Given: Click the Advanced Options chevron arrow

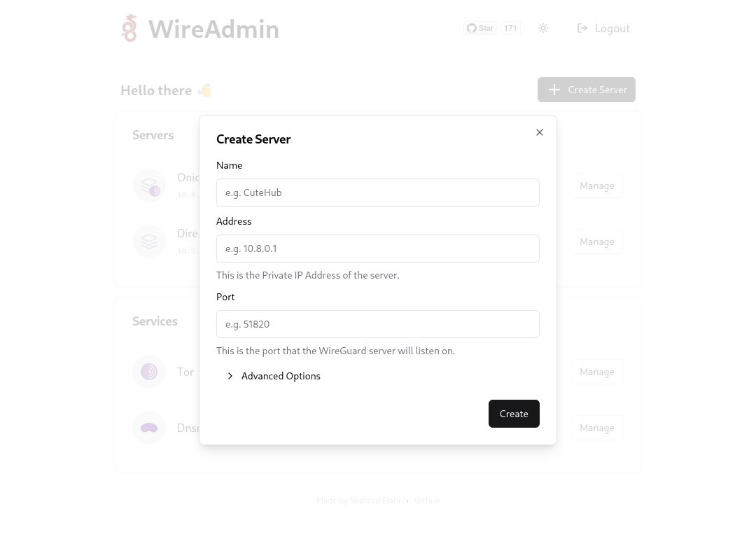Looking at the screenshot, I should tap(230, 376).
